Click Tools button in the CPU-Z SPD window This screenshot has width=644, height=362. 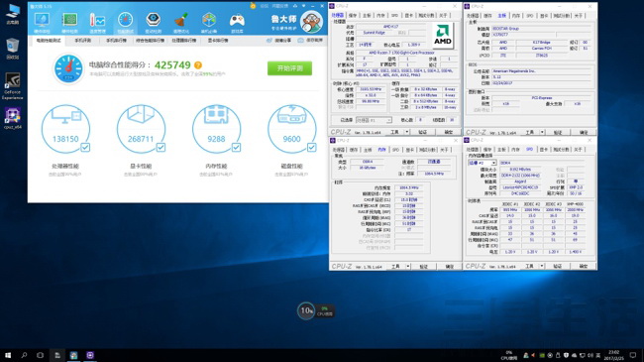[x=529, y=266]
